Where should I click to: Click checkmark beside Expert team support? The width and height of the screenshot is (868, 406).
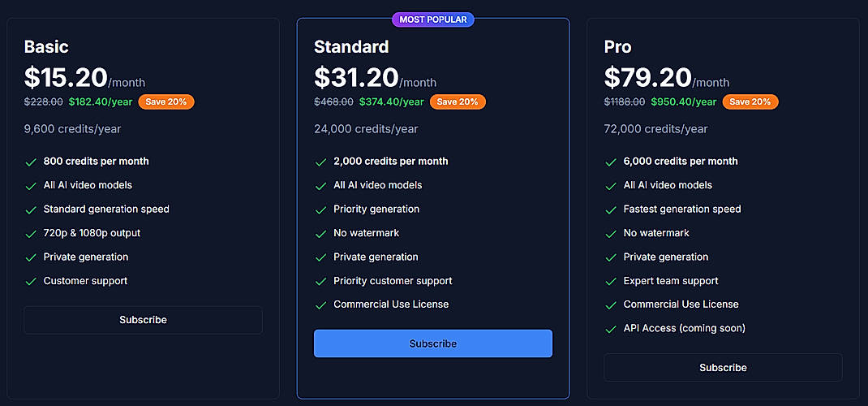coord(611,282)
